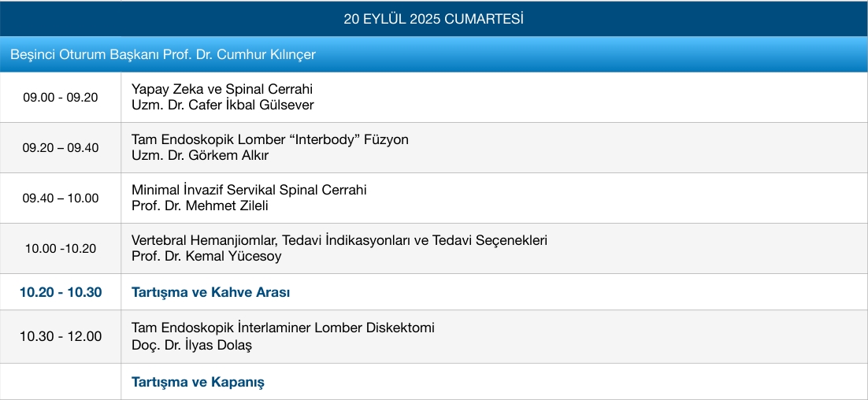Select the 10.00 -10.20 time cell
Image resolution: width=868 pixels, height=400 pixels.
click(61, 249)
